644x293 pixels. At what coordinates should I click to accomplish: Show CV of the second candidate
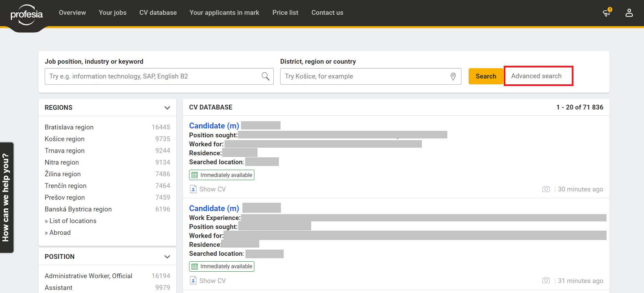click(212, 281)
